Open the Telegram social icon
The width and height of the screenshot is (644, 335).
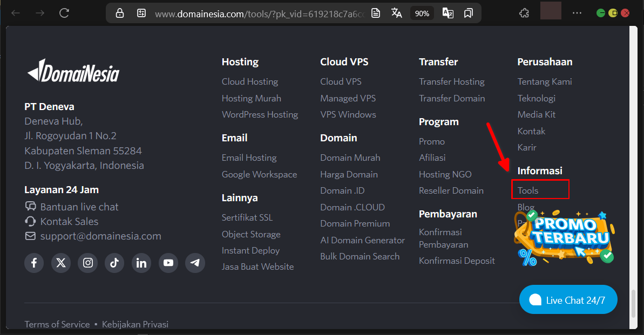[195, 263]
